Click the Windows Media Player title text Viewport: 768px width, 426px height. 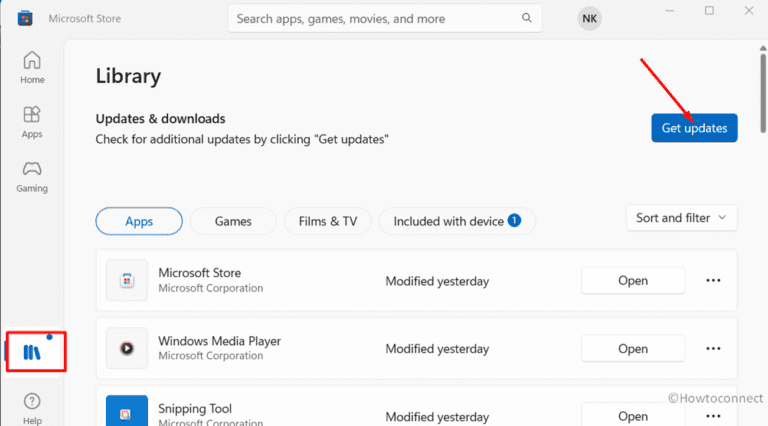pyautogui.click(x=219, y=341)
